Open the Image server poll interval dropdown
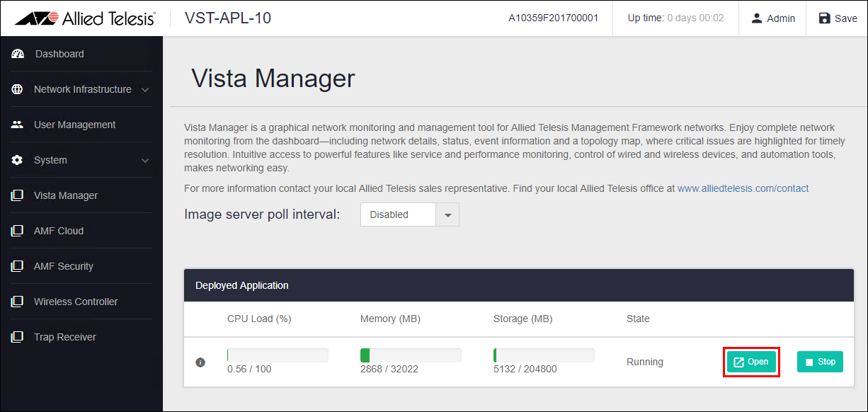This screenshot has height=412, width=868. point(409,214)
